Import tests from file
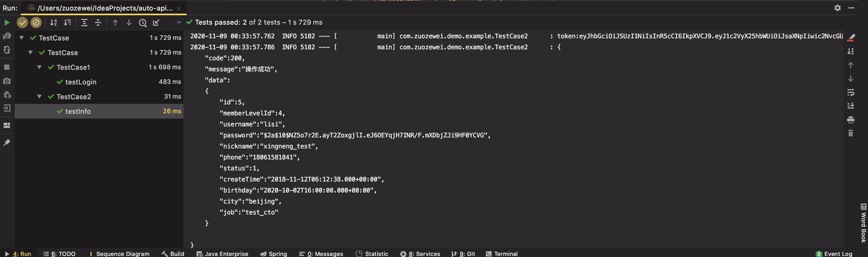 (x=156, y=23)
